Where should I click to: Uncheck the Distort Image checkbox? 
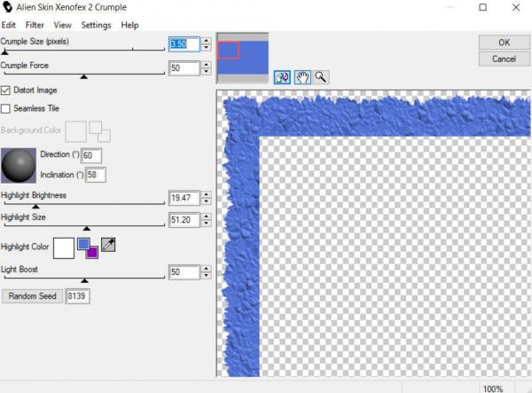point(6,90)
